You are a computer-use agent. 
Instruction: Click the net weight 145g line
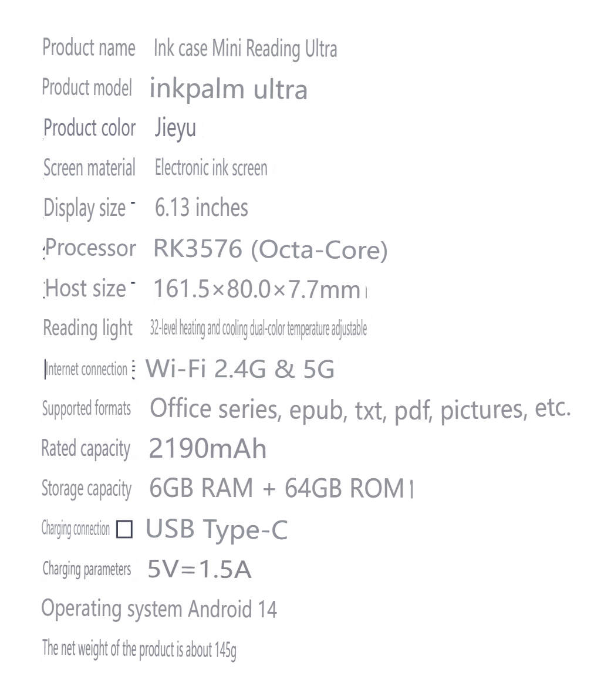139,649
